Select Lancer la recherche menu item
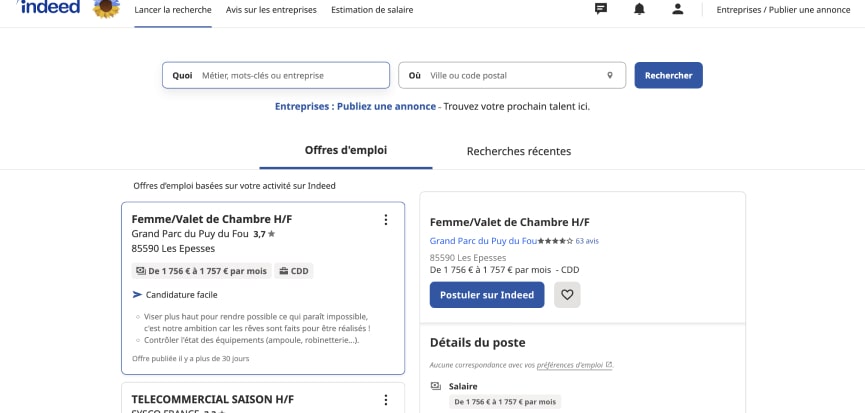The width and height of the screenshot is (865, 413). pyautogui.click(x=173, y=10)
